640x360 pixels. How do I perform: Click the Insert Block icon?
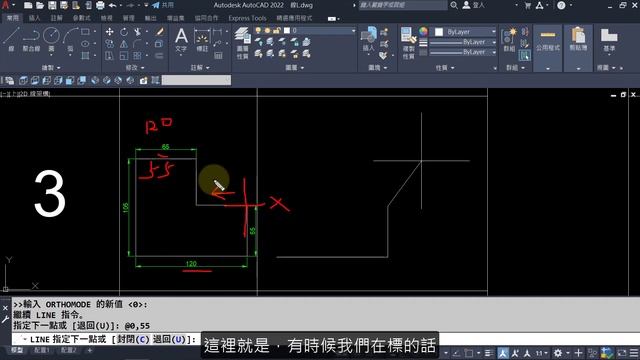point(369,39)
